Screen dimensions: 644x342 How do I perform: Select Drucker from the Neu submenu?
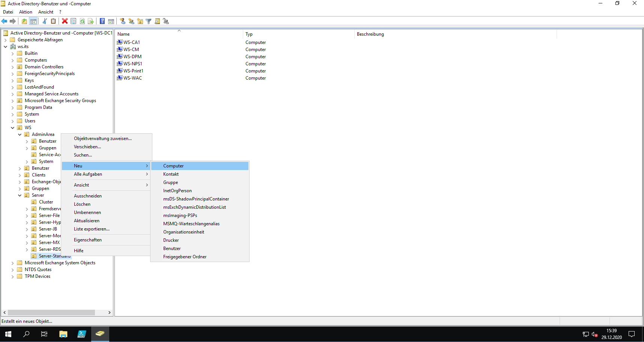(200, 240)
